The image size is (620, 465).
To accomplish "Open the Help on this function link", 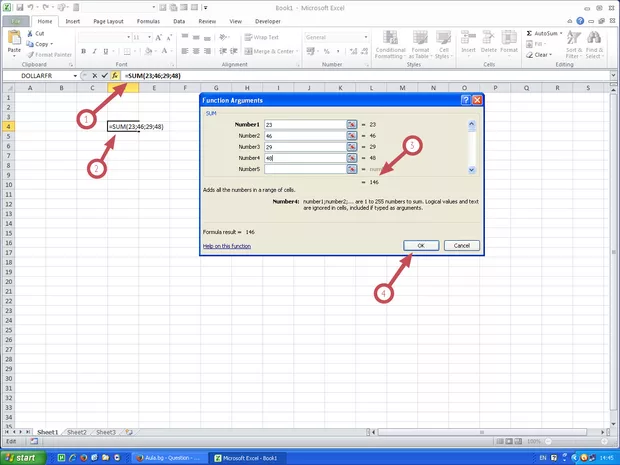I will [227, 245].
